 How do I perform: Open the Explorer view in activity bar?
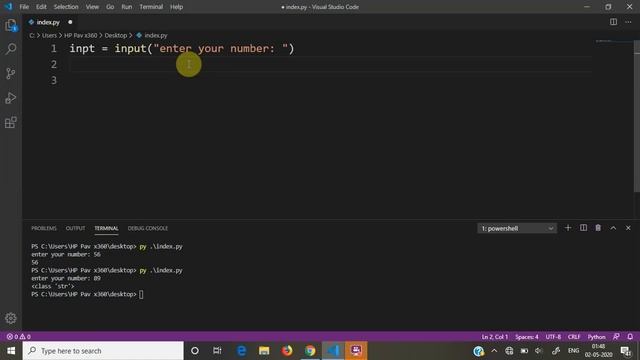point(11,25)
